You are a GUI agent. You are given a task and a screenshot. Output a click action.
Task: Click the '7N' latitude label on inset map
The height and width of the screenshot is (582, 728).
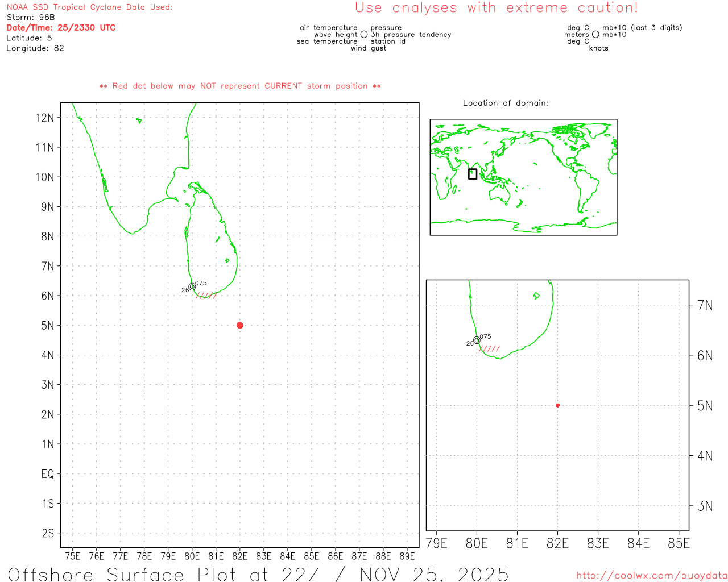(x=705, y=306)
